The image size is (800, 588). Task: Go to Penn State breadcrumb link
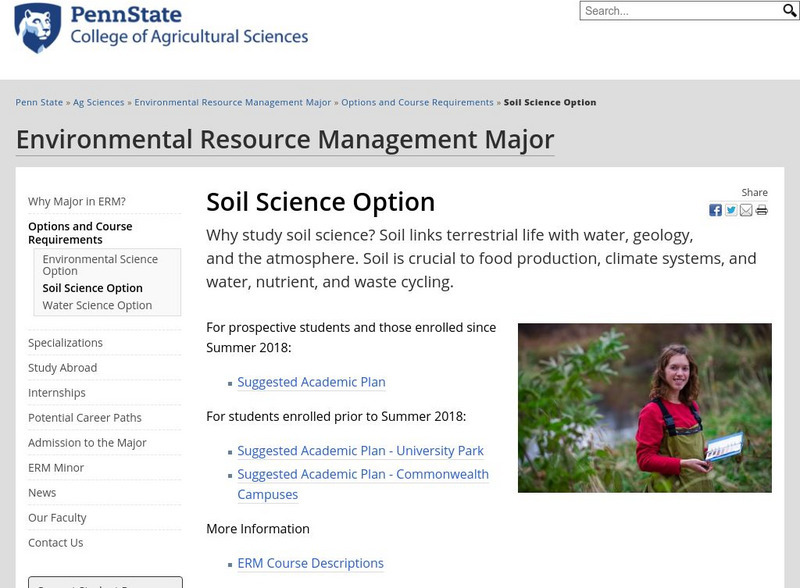[39, 103]
